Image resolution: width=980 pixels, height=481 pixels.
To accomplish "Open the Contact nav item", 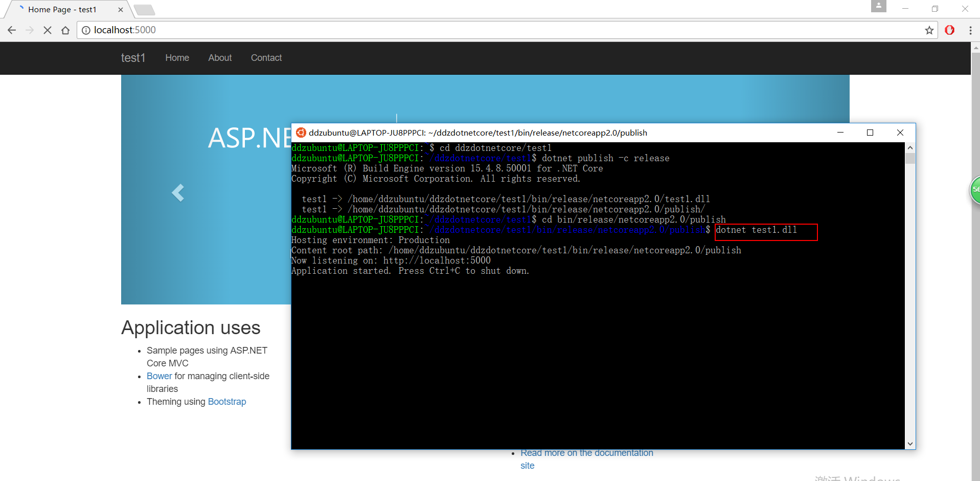I will (x=266, y=58).
